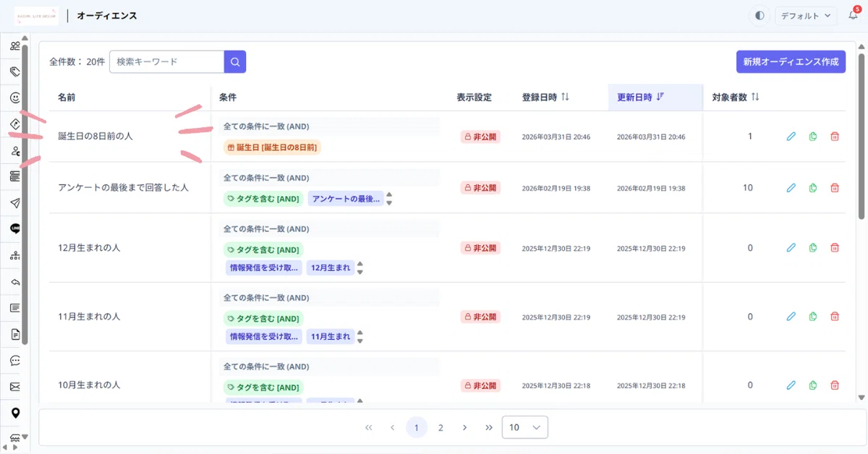868x454 pixels.
Task: Open the rows-per-page dropdown showing 10
Action: (x=525, y=427)
